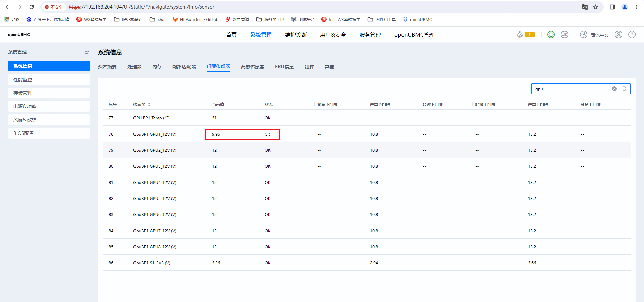Click the browser forward arrow

click(19, 7)
